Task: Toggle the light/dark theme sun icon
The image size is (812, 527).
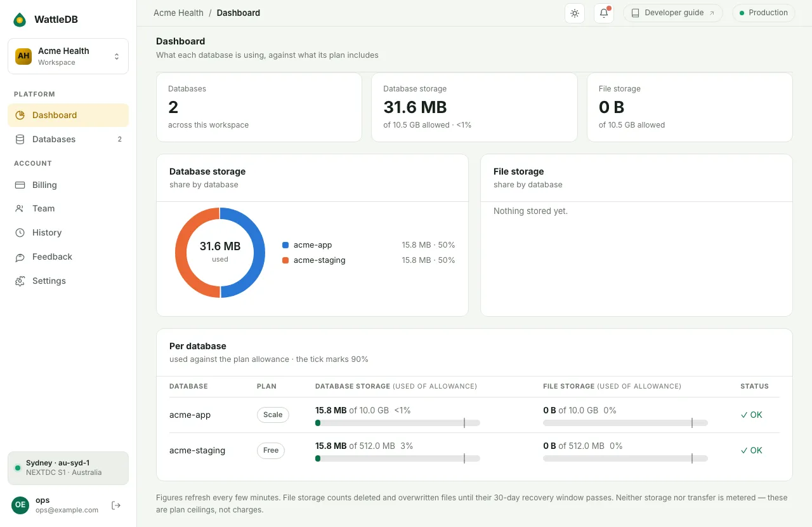Action: point(575,13)
